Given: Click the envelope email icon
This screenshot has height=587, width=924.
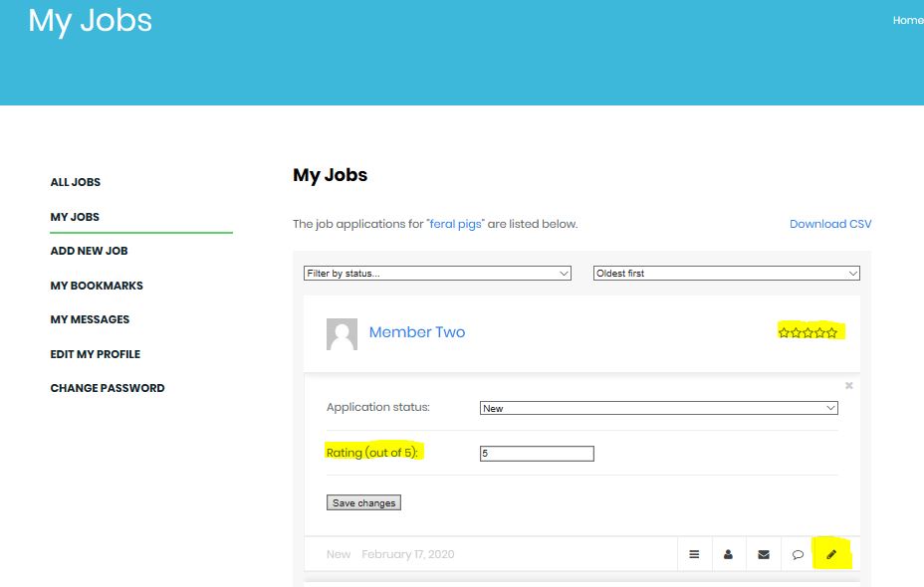Looking at the screenshot, I should point(764,554).
